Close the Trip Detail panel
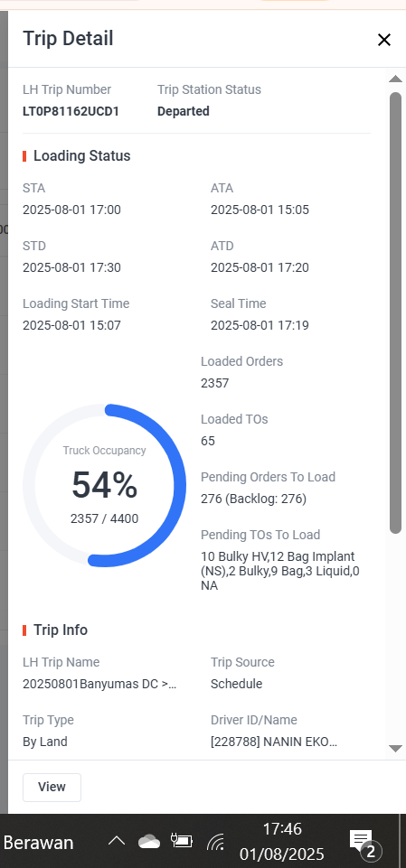 point(383,40)
